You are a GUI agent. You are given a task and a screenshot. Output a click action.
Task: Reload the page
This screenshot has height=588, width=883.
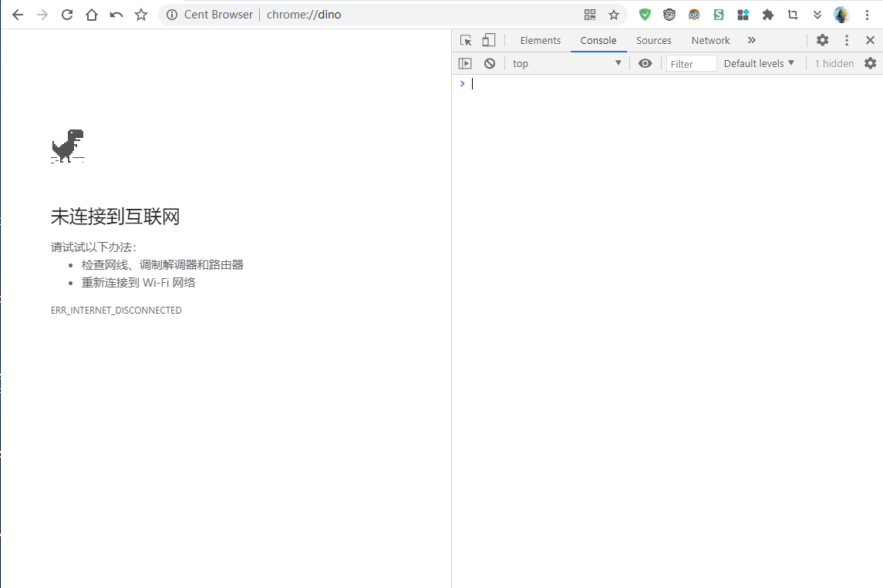tap(67, 15)
